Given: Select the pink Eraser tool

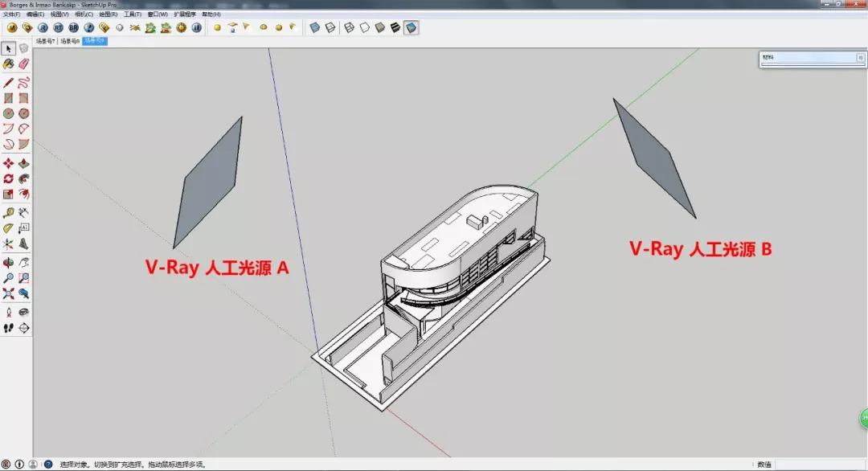Looking at the screenshot, I should click(24, 64).
